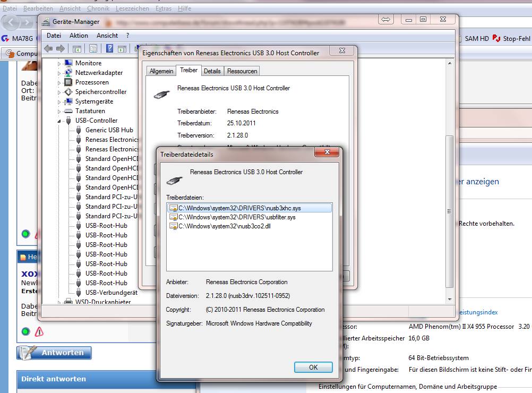Select the Treiber tab

coord(189,70)
